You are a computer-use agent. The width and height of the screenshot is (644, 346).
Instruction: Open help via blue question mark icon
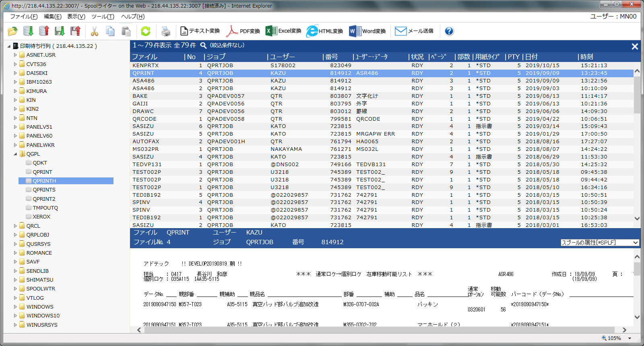coord(449,31)
